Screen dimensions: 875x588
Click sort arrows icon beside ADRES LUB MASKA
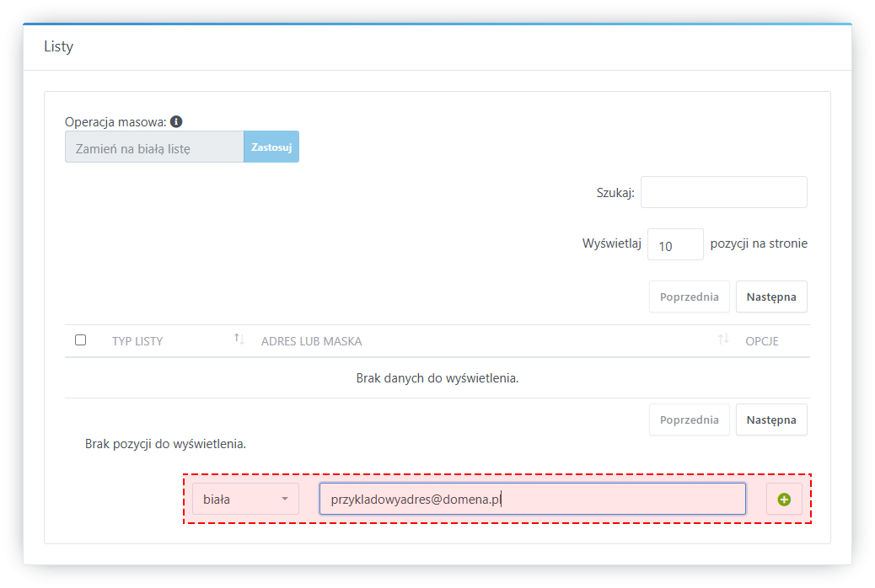722,339
